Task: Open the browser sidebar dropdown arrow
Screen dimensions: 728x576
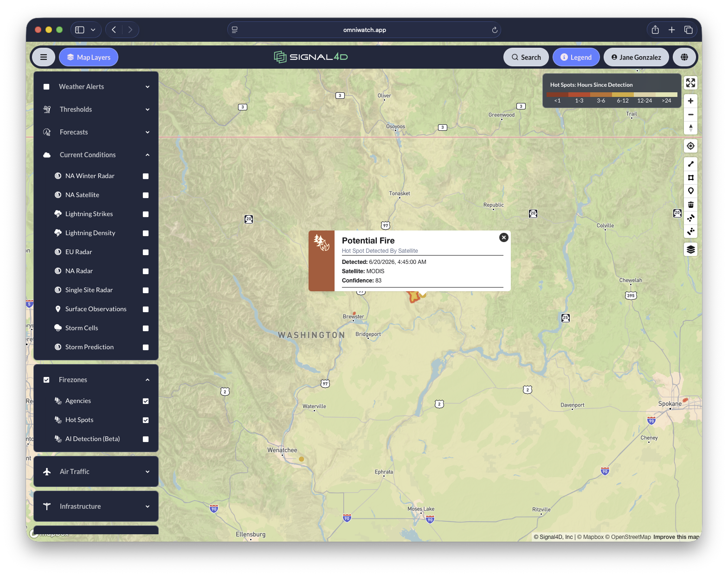Action: [x=93, y=30]
